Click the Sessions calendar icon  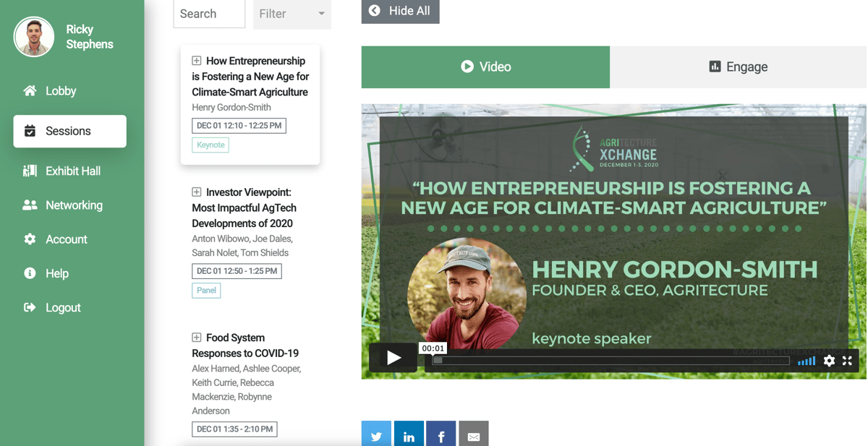(30, 131)
